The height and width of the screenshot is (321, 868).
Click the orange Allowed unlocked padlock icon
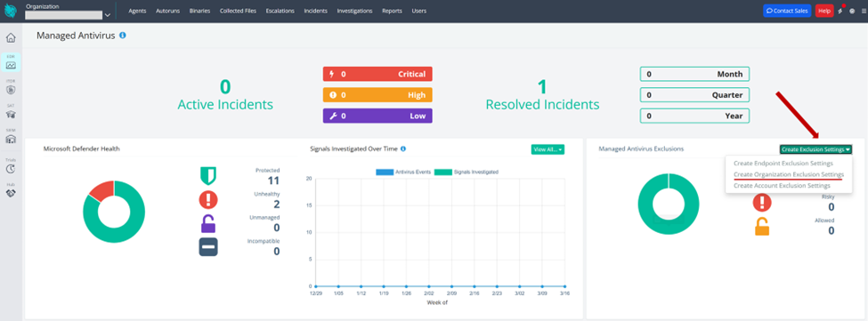tap(762, 226)
